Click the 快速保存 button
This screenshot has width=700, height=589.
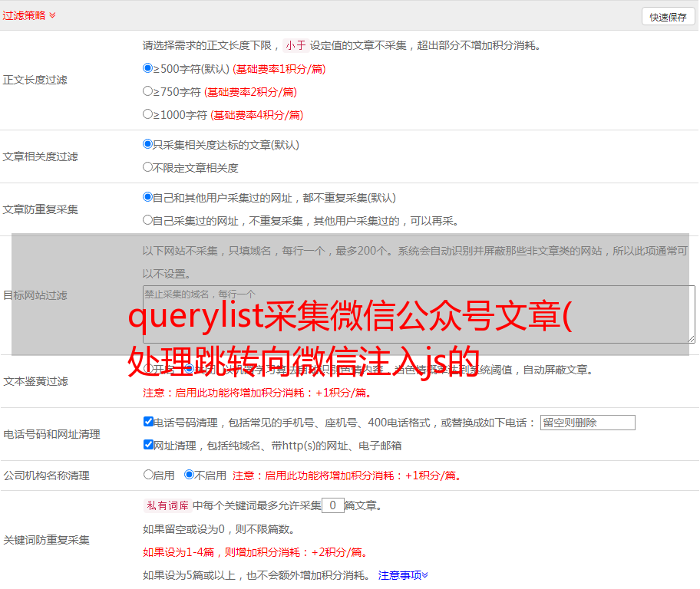[668, 17]
